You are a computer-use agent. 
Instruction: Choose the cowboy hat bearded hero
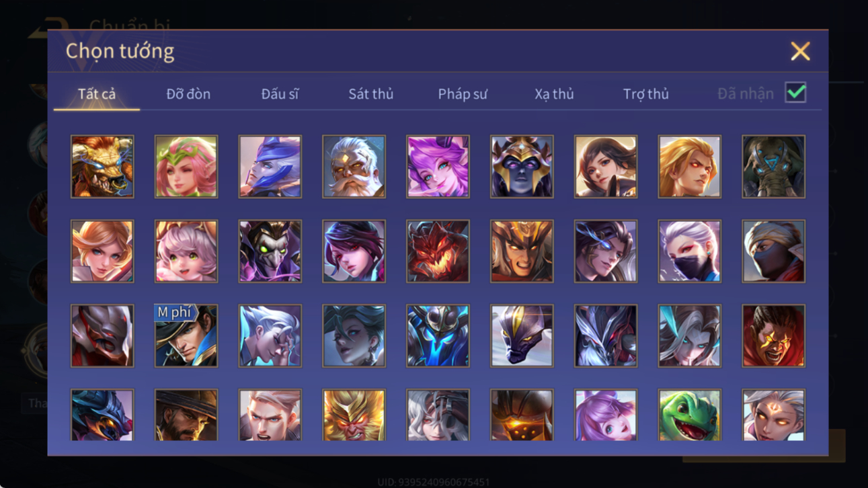coord(186,415)
